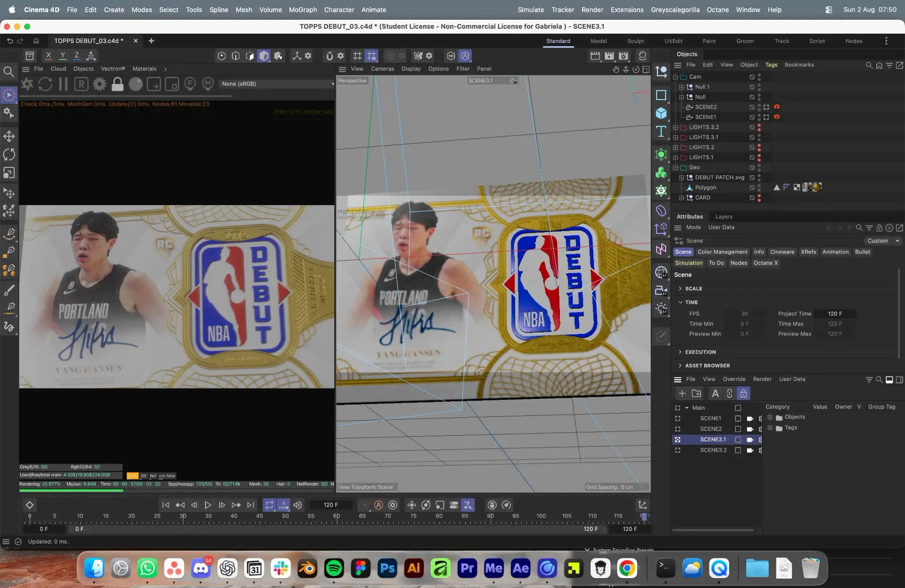Open the Octane menu in menu bar
The image size is (905, 588).
tap(717, 10)
